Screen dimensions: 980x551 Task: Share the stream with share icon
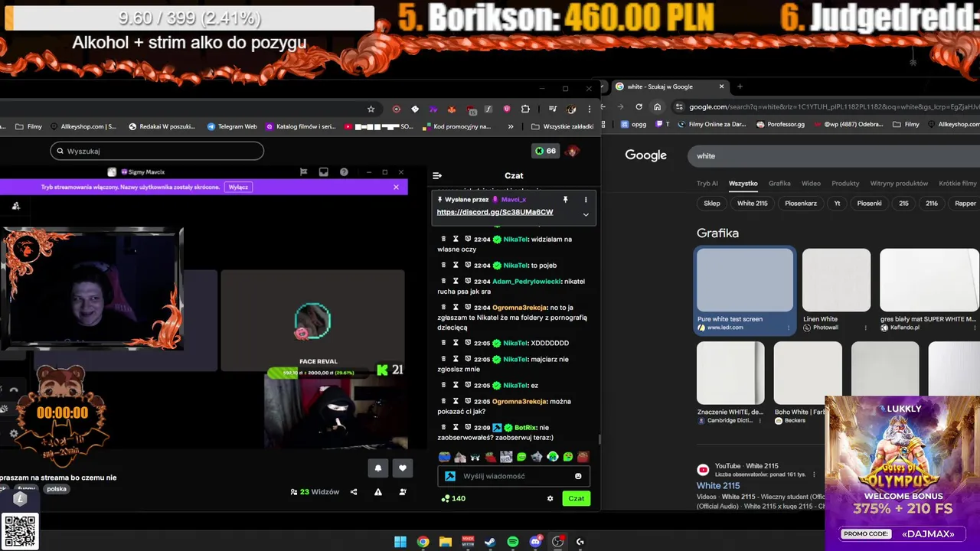click(x=354, y=492)
